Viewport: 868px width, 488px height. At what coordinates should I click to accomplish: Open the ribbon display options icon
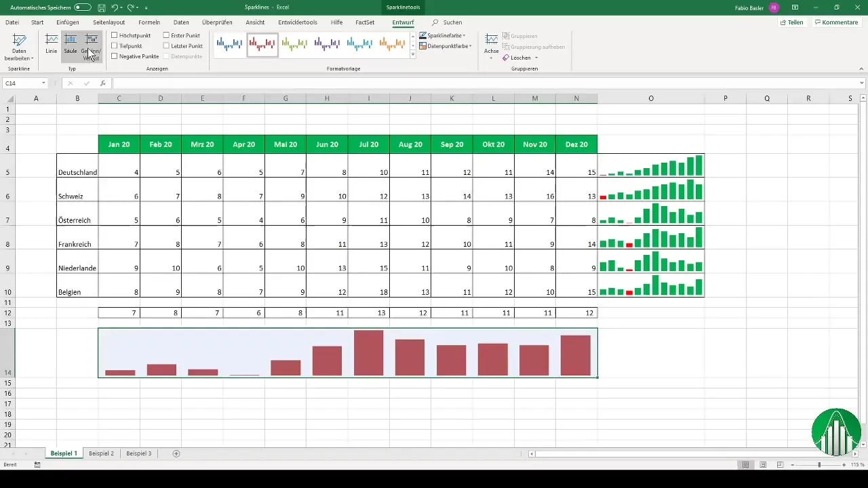[795, 7]
